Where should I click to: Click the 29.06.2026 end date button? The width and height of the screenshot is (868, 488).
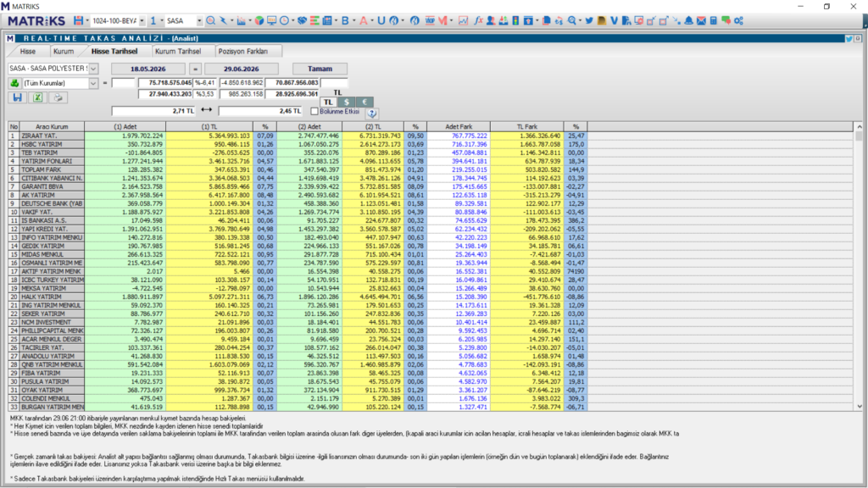coord(242,69)
